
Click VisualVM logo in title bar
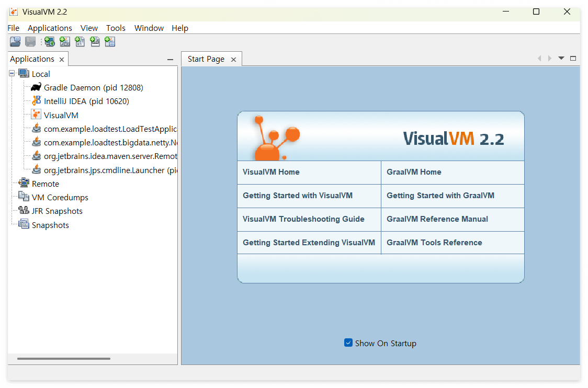(14, 12)
